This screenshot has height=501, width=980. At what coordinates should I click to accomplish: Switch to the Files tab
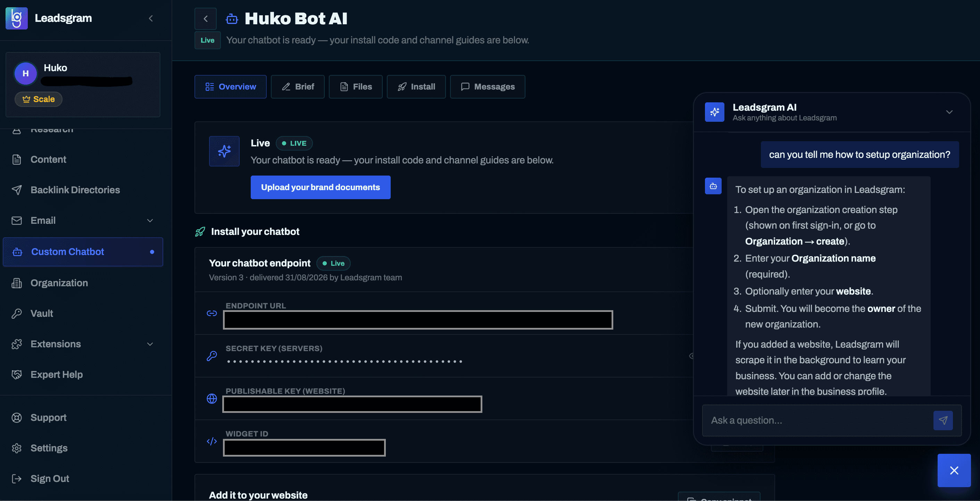(x=355, y=87)
